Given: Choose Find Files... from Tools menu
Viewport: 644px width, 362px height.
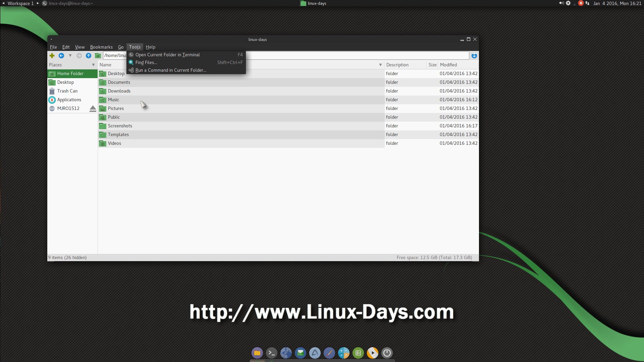Looking at the screenshot, I should pyautogui.click(x=186, y=62).
